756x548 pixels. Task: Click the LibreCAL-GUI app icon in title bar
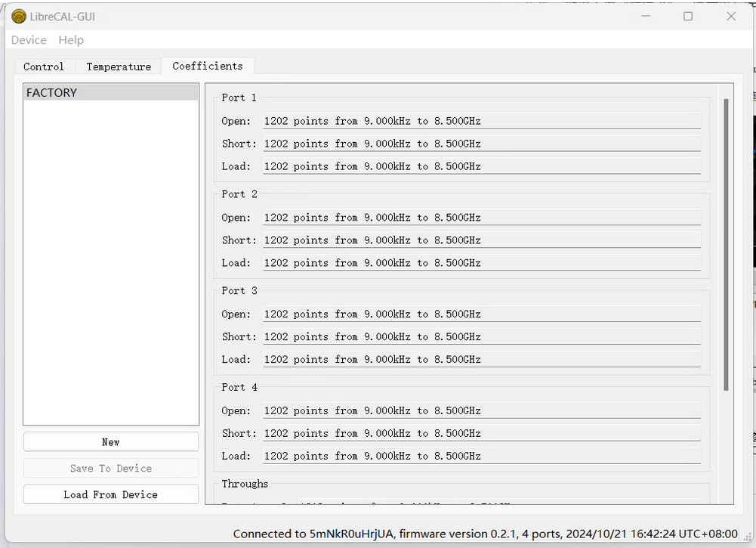pos(19,17)
